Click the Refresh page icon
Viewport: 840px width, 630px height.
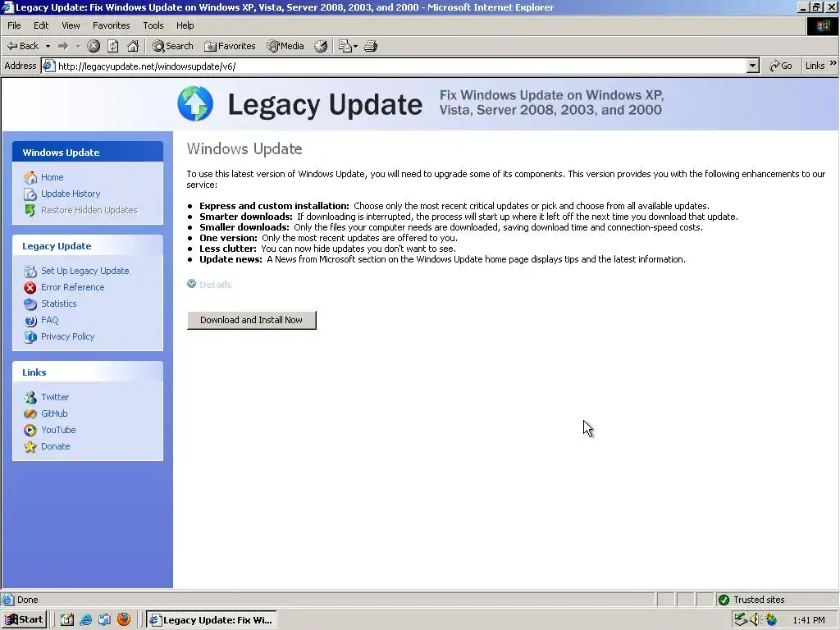(113, 46)
